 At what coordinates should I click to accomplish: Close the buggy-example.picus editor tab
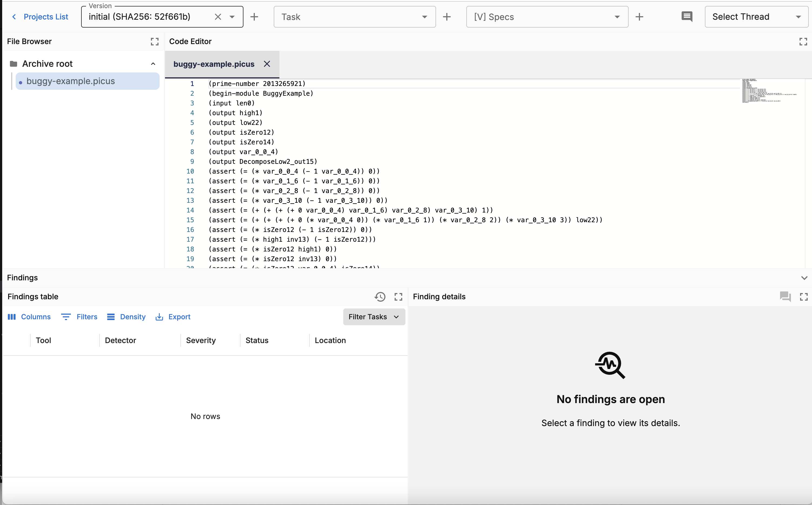(x=267, y=64)
